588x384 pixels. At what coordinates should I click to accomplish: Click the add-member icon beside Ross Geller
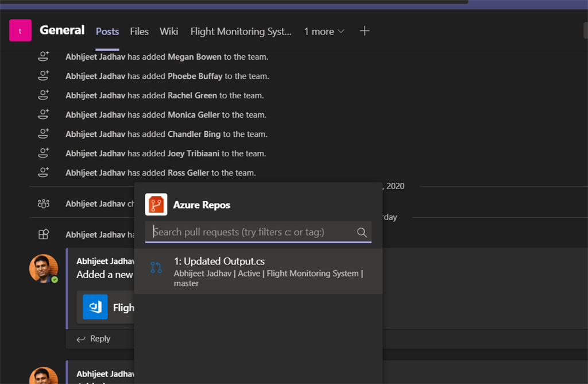[43, 172]
